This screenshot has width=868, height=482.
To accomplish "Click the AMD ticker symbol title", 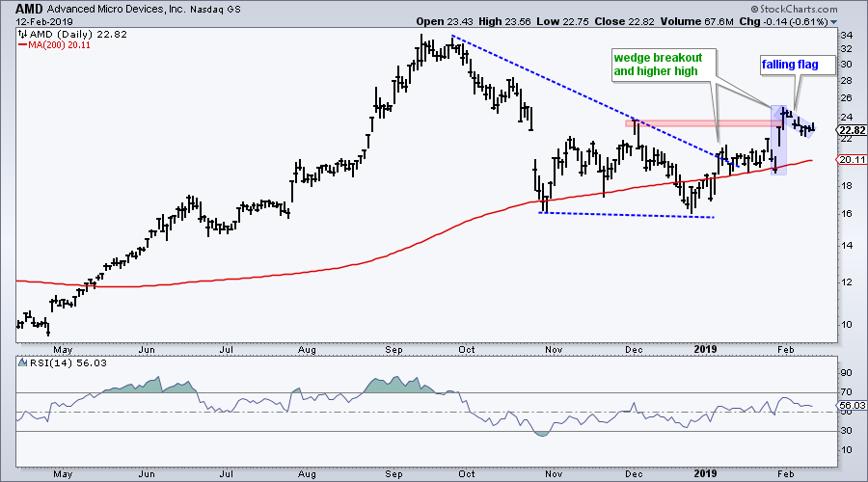I will coord(30,9).
